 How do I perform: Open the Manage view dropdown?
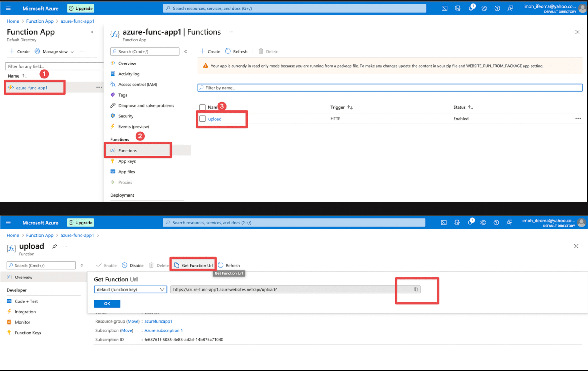tap(54, 51)
